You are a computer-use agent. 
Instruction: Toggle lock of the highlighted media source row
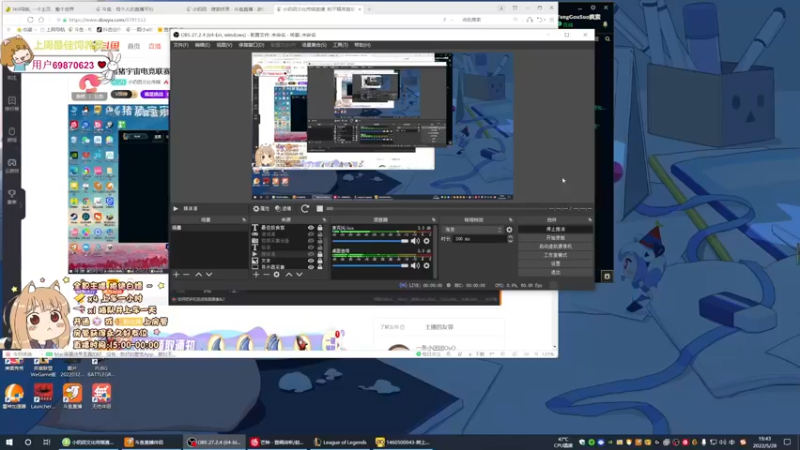320,254
